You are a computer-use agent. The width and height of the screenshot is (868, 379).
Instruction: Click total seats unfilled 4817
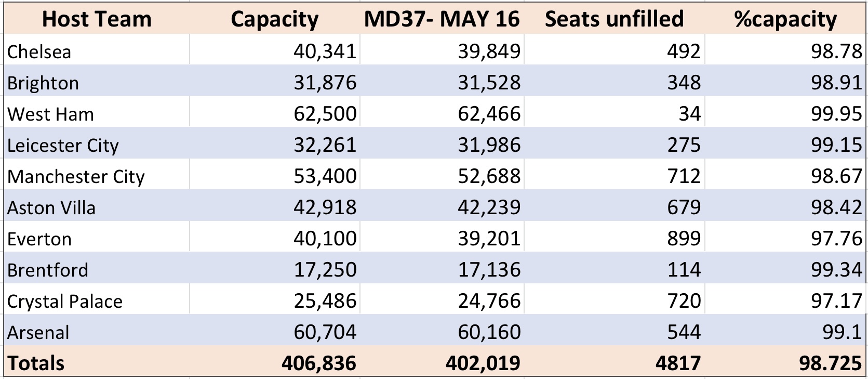[x=615, y=362]
